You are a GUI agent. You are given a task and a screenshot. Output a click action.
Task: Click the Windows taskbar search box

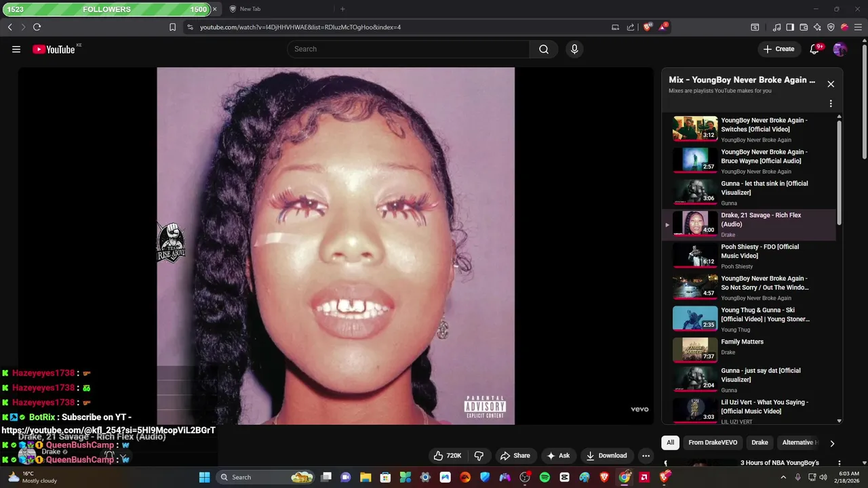[266, 477]
